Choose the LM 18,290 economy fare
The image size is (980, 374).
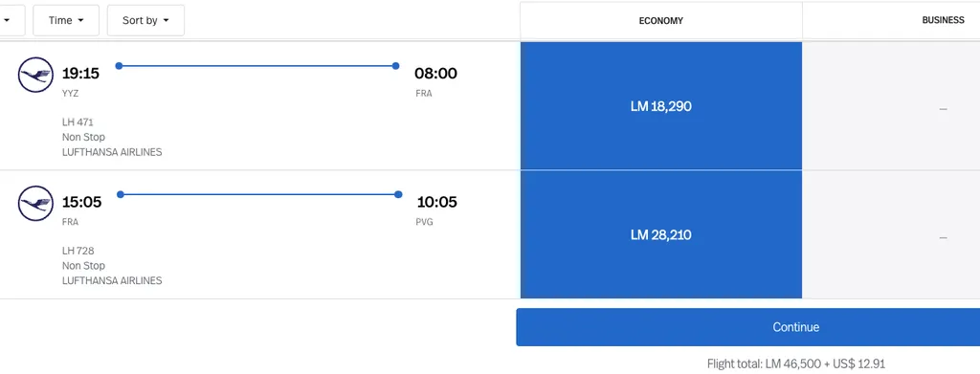(661, 105)
